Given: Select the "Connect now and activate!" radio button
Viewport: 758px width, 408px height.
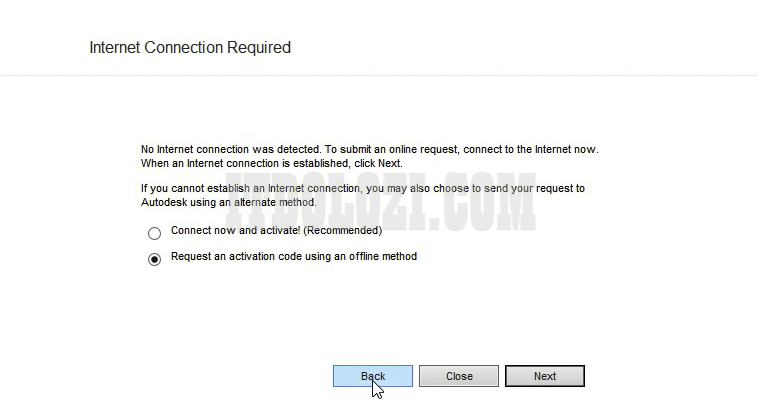Looking at the screenshot, I should (154, 233).
